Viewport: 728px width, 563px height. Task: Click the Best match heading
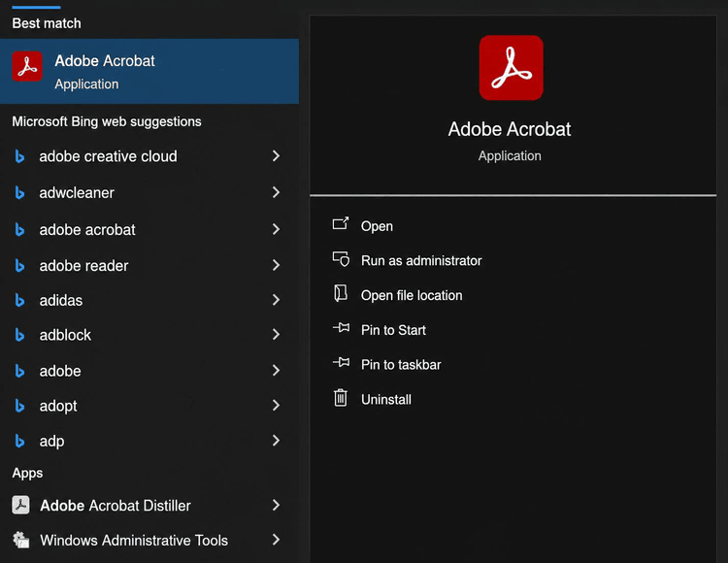(47, 23)
